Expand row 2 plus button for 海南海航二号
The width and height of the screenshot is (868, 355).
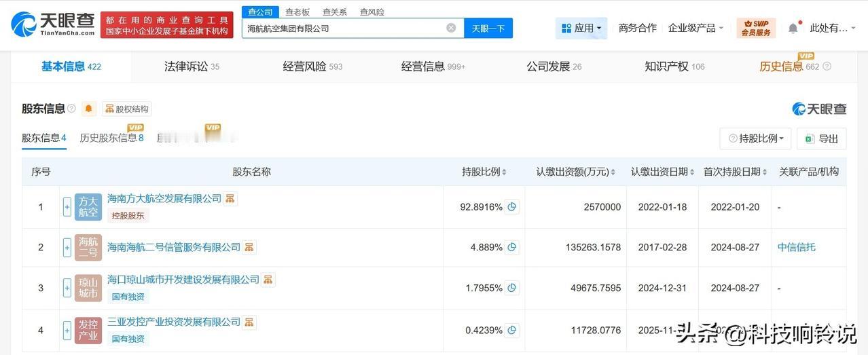[x=67, y=248]
